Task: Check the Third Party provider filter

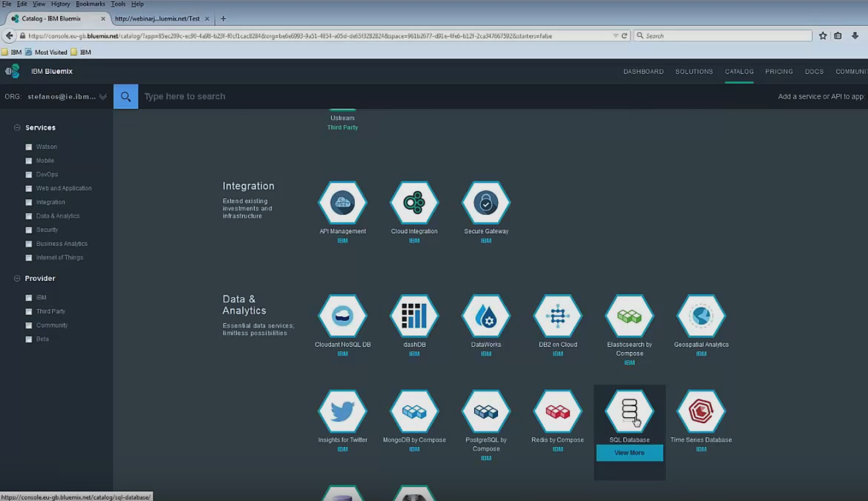Action: point(29,312)
